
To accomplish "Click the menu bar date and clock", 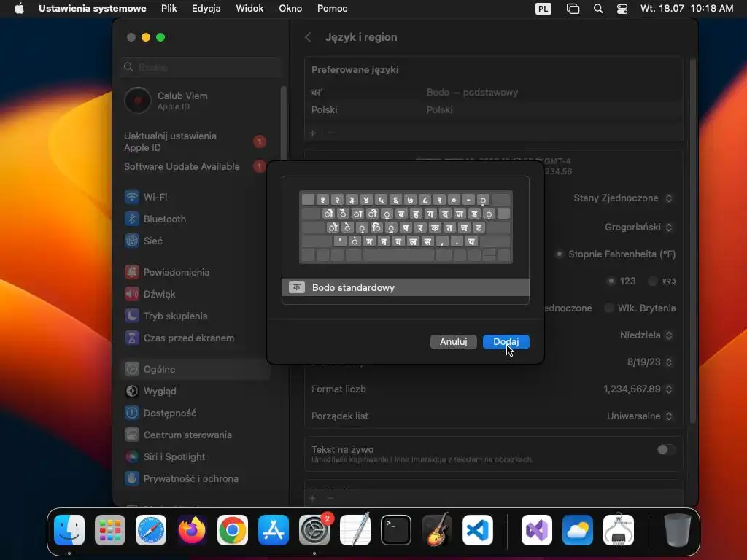I will [x=686, y=9].
